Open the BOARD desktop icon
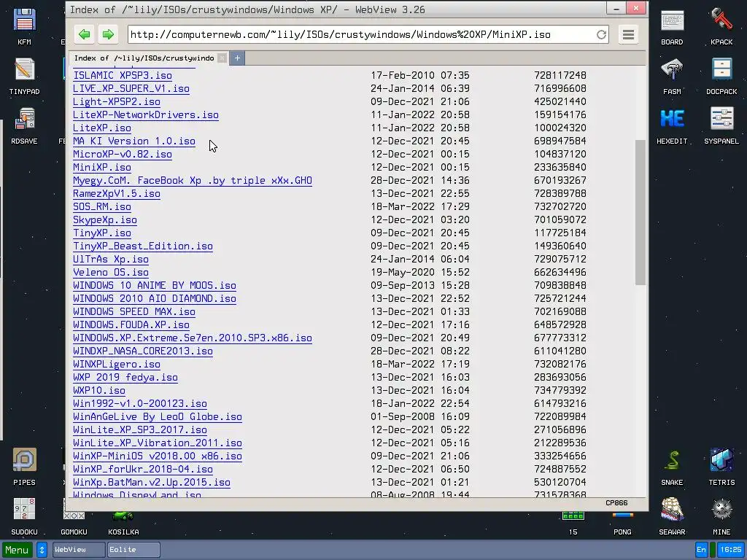 [x=672, y=27]
